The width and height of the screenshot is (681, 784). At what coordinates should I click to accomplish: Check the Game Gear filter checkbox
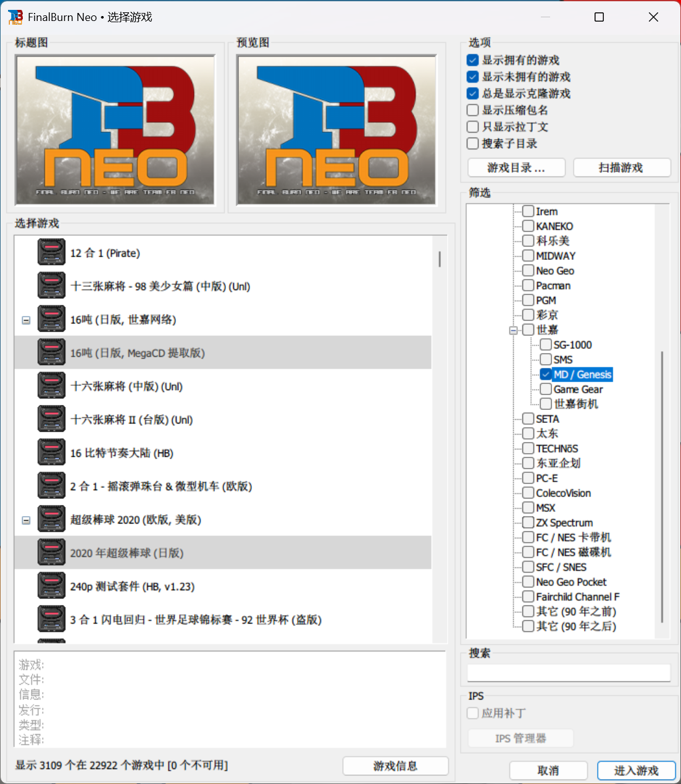pos(546,390)
